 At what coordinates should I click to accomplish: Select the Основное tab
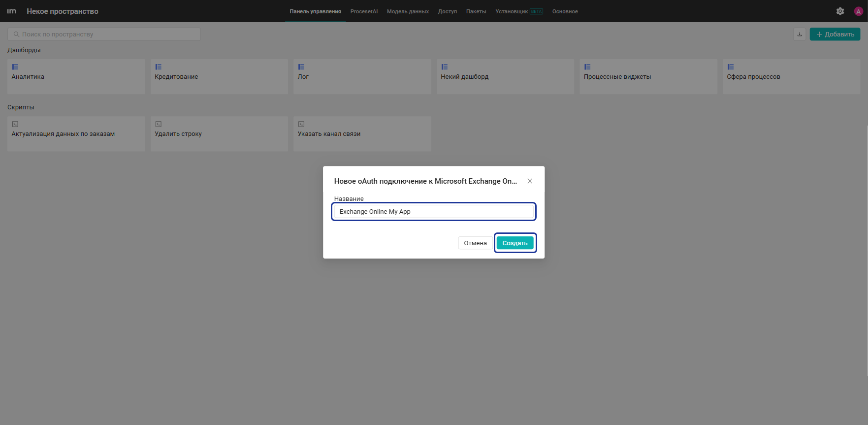pos(565,11)
